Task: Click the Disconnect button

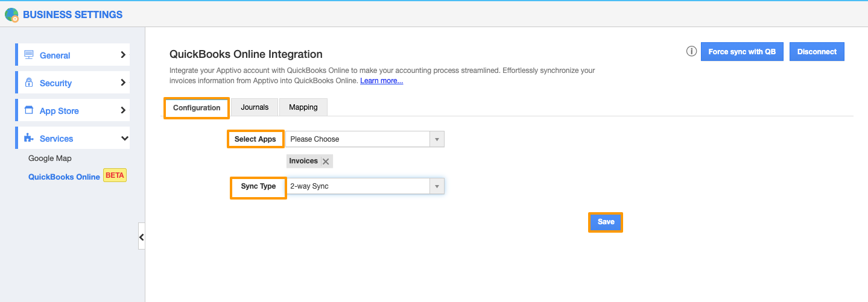Action: (817, 52)
